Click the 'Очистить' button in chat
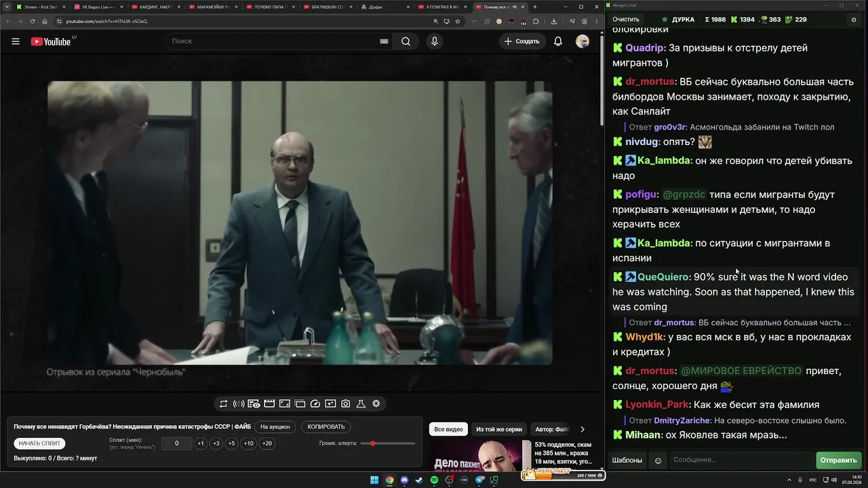This screenshot has width=868, height=488. tap(626, 20)
